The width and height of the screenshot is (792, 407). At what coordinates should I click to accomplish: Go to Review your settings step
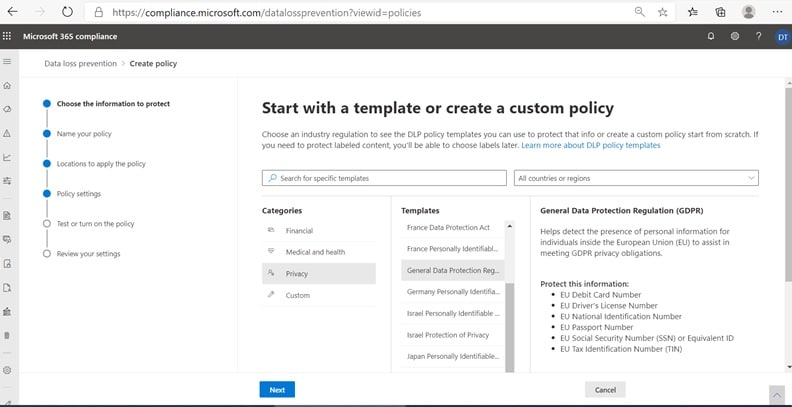pos(88,254)
